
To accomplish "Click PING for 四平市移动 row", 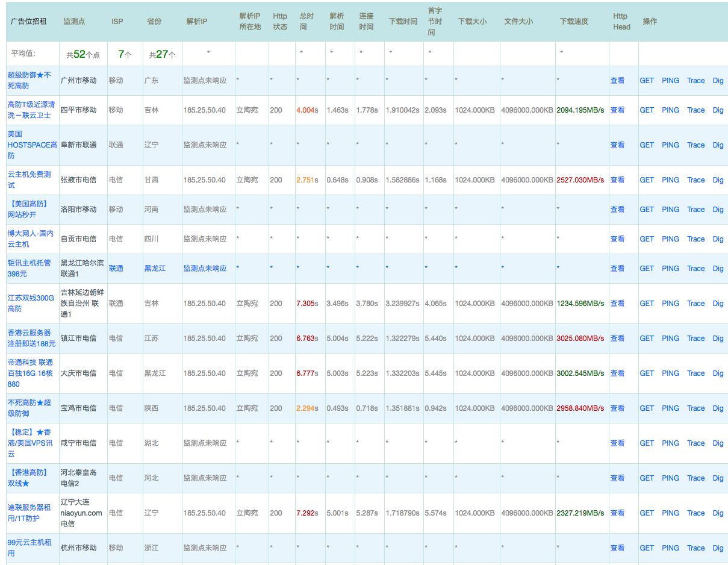I will click(x=670, y=110).
